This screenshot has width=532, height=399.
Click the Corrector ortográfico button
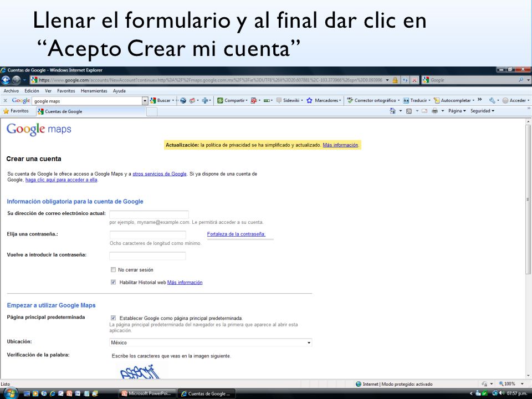(x=373, y=100)
